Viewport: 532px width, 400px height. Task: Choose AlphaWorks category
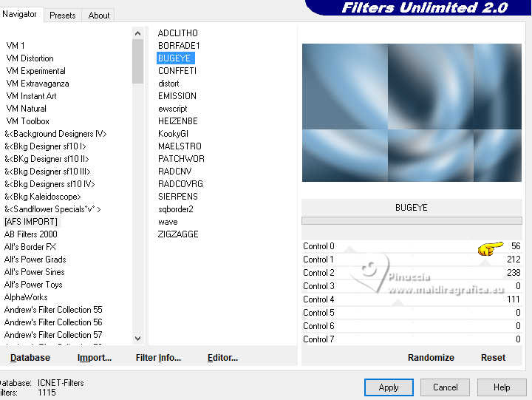click(x=26, y=296)
